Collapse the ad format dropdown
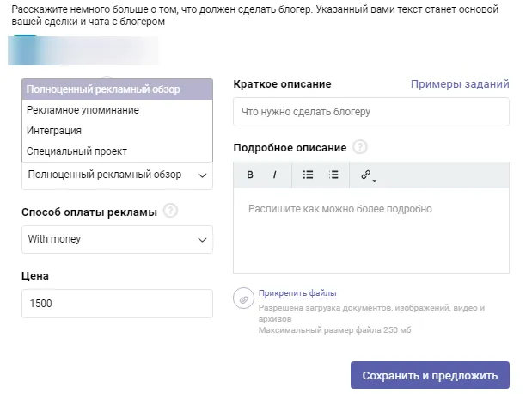The width and height of the screenshot is (532, 394). coord(118,175)
